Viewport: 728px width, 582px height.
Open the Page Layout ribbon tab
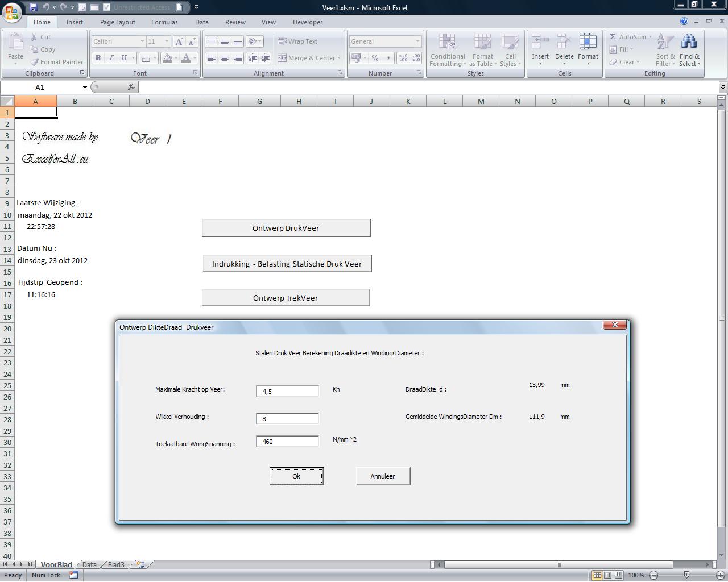[x=118, y=22]
